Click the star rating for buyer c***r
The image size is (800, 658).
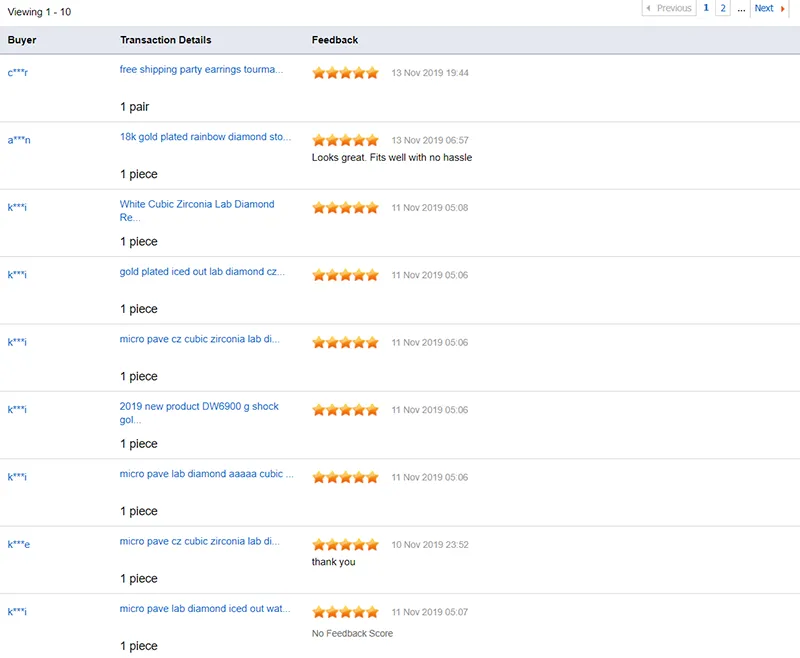(x=345, y=72)
